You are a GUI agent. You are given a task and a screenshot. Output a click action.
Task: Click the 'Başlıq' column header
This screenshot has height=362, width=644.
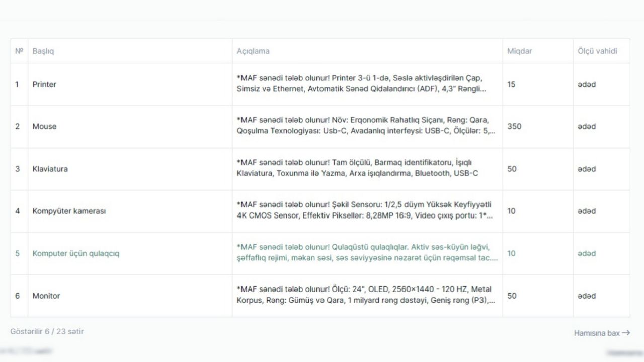(43, 51)
